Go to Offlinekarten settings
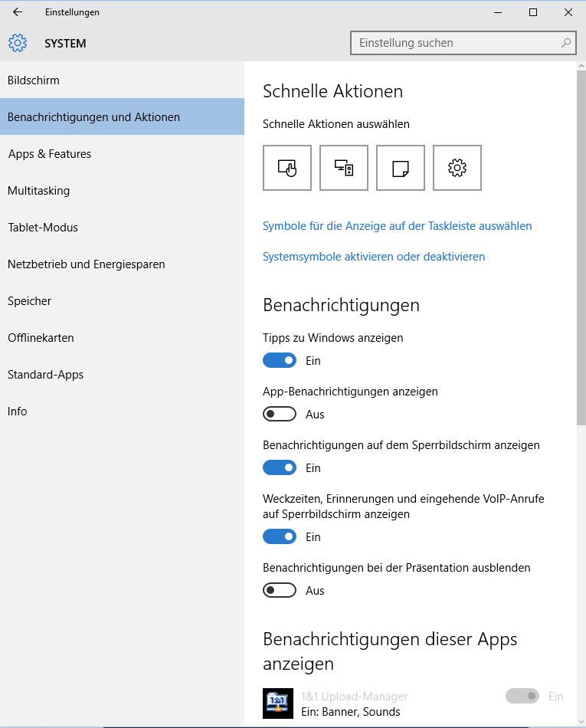 [x=122, y=337]
